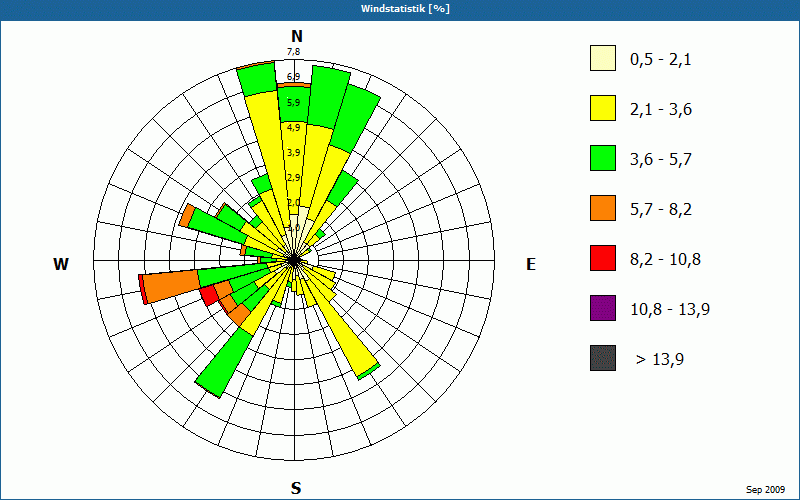The image size is (800, 500).
Task: Click the red 8,2 - 10,8 legend swatch
Action: (603, 258)
